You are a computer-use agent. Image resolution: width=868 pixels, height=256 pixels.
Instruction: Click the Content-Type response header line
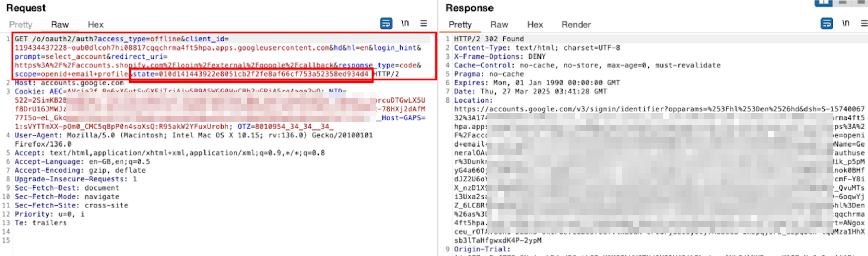[x=537, y=48]
